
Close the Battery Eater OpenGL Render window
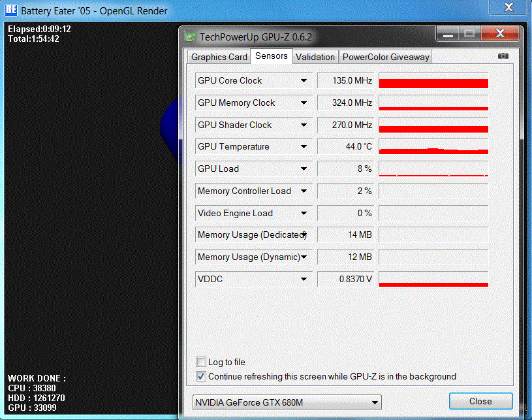(x=509, y=7)
